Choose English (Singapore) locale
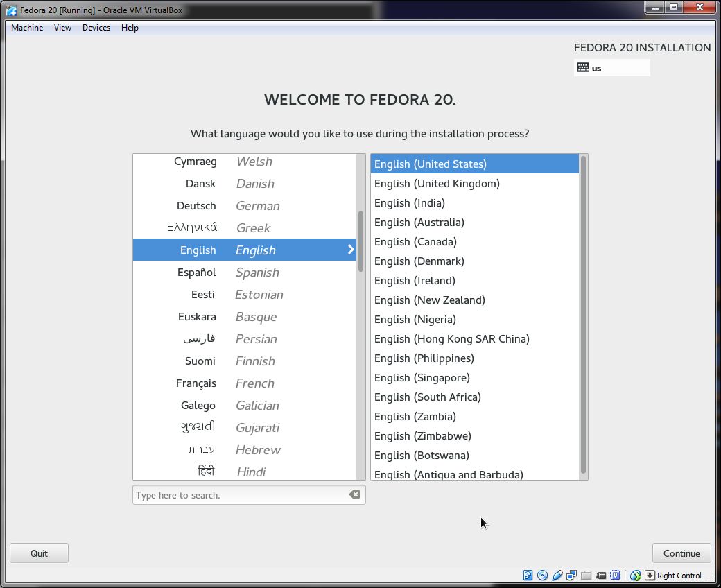The height and width of the screenshot is (588, 721). tap(474, 377)
